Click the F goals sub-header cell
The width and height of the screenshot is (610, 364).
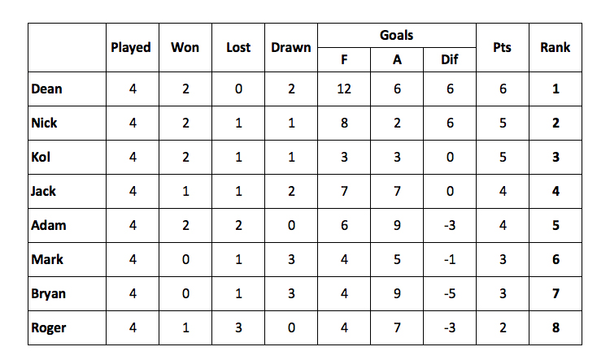344,60
